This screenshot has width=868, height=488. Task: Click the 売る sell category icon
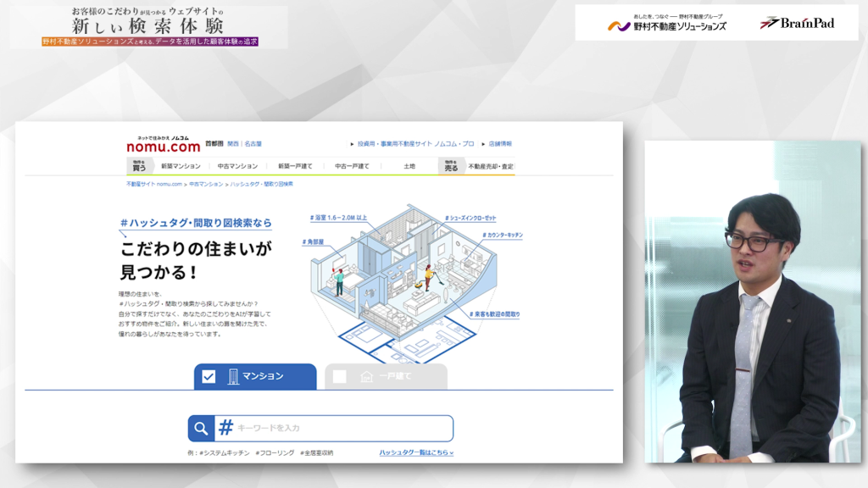pos(451,166)
